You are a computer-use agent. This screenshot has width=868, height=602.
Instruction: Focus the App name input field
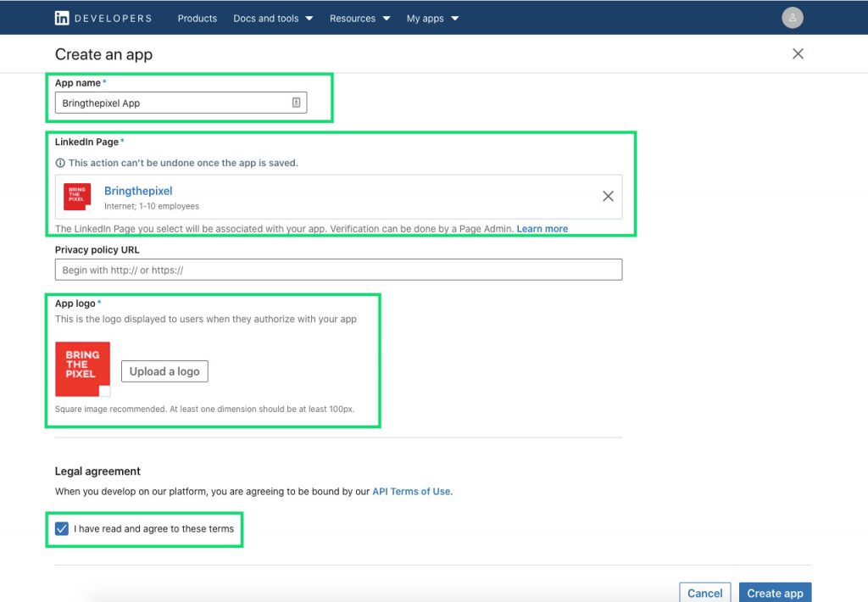181,103
